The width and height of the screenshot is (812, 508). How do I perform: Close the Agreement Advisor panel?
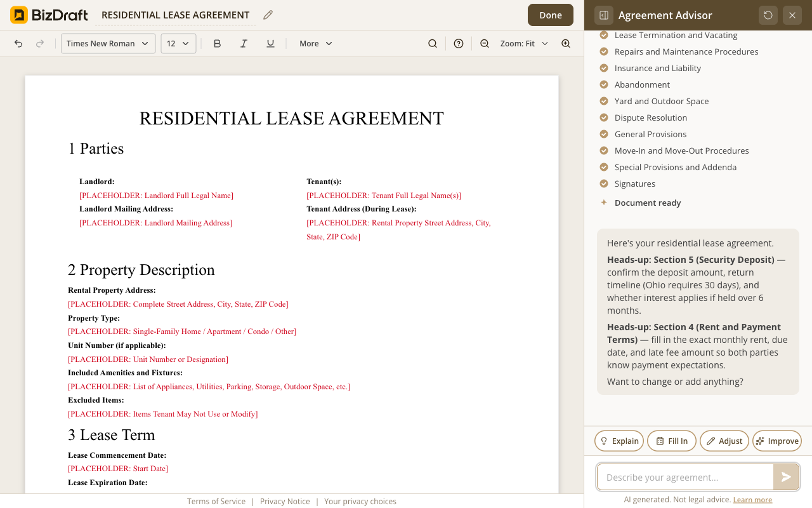pyautogui.click(x=792, y=15)
